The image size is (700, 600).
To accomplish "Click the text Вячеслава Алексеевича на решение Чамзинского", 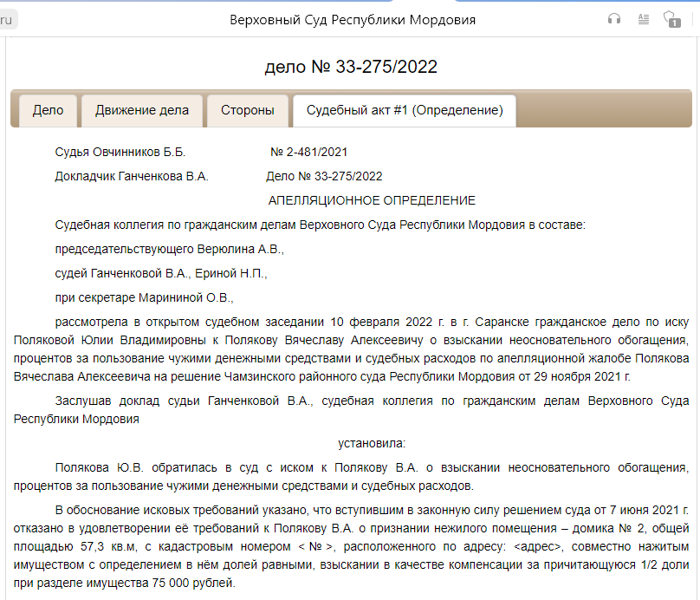I will pyautogui.click(x=155, y=376).
